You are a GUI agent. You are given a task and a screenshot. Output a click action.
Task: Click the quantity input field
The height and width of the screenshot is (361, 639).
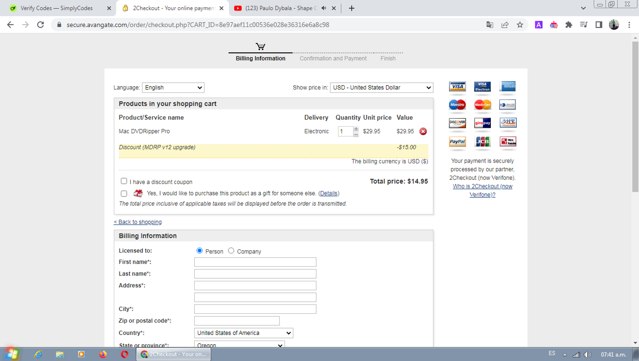pyautogui.click(x=346, y=131)
